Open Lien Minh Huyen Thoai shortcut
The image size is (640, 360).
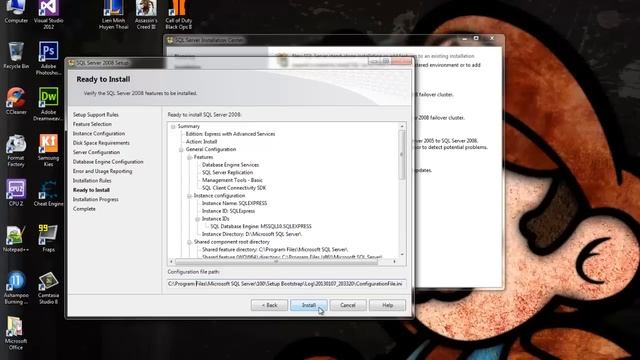113,15
